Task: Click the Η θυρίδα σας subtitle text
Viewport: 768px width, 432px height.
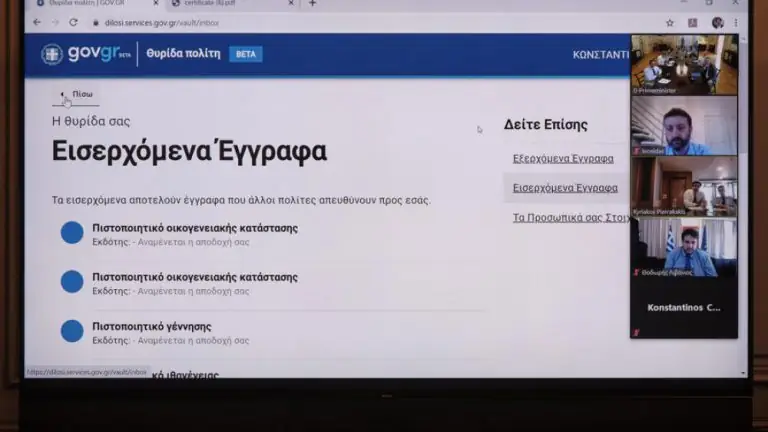Action: pos(91,121)
